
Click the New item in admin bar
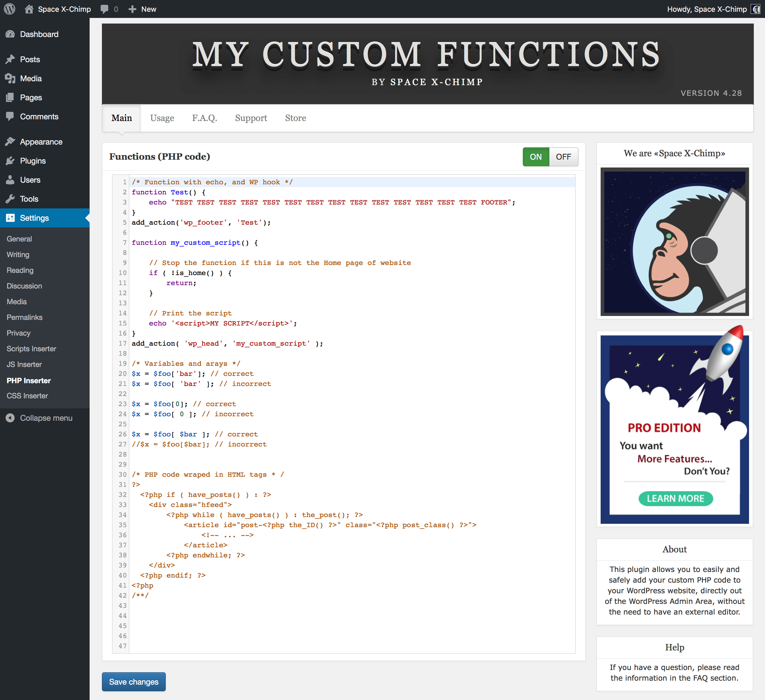(148, 9)
